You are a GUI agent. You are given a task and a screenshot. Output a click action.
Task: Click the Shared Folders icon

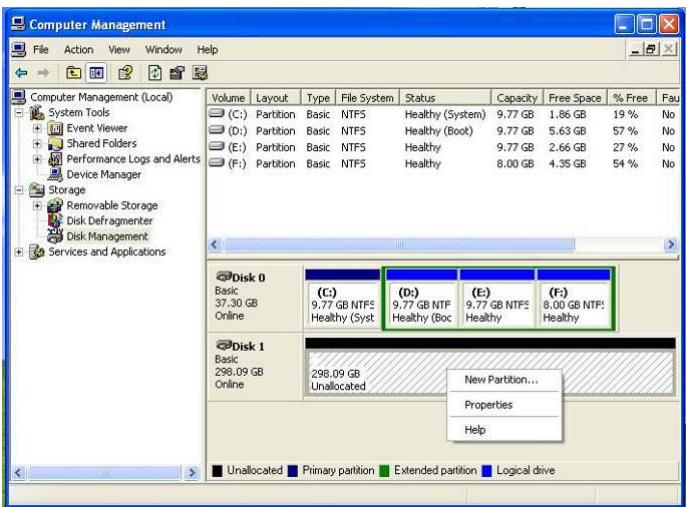[55, 144]
